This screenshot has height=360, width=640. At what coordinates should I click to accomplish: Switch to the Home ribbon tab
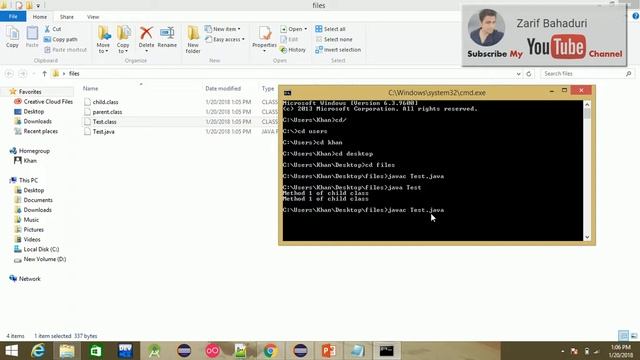pos(40,17)
